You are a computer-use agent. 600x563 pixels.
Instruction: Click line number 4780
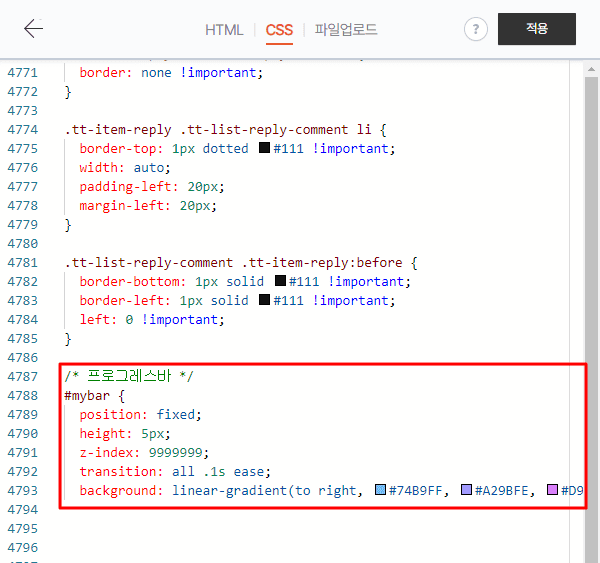point(23,243)
